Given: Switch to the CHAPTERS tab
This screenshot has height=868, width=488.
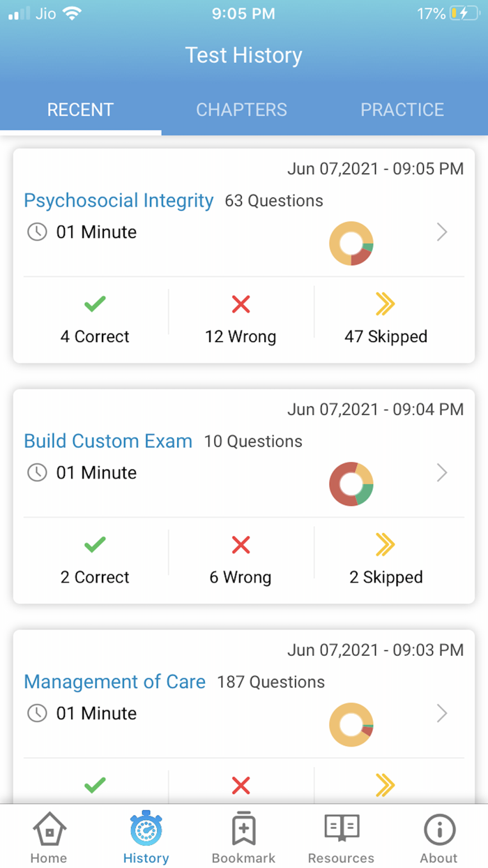Looking at the screenshot, I should point(241,110).
